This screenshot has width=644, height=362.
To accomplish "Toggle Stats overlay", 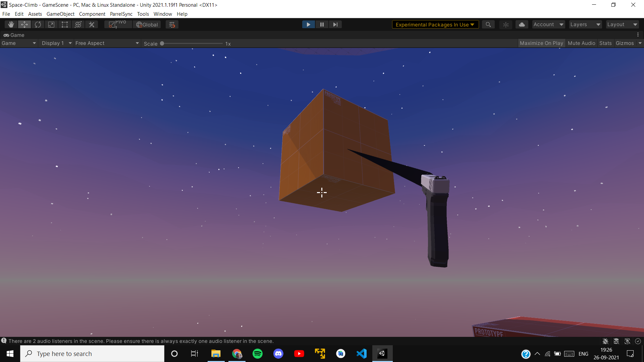I will tap(605, 43).
